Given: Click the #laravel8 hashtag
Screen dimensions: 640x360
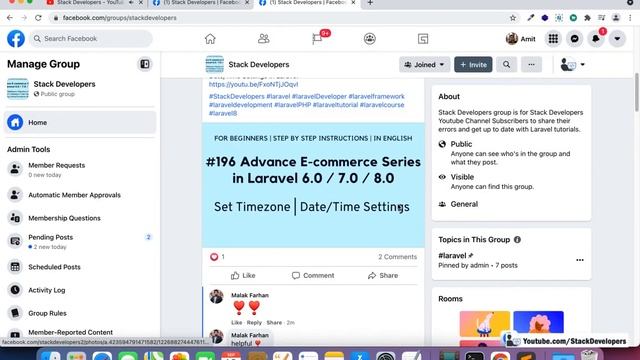Looking at the screenshot, I should (223, 113).
